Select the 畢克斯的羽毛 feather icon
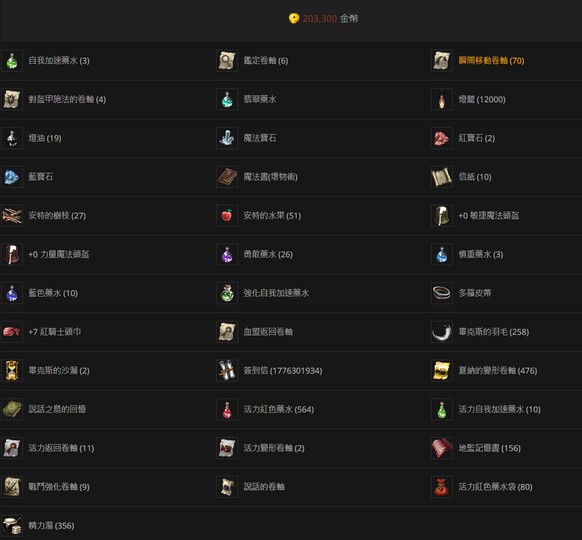The width and height of the screenshot is (582, 540). coord(442,332)
